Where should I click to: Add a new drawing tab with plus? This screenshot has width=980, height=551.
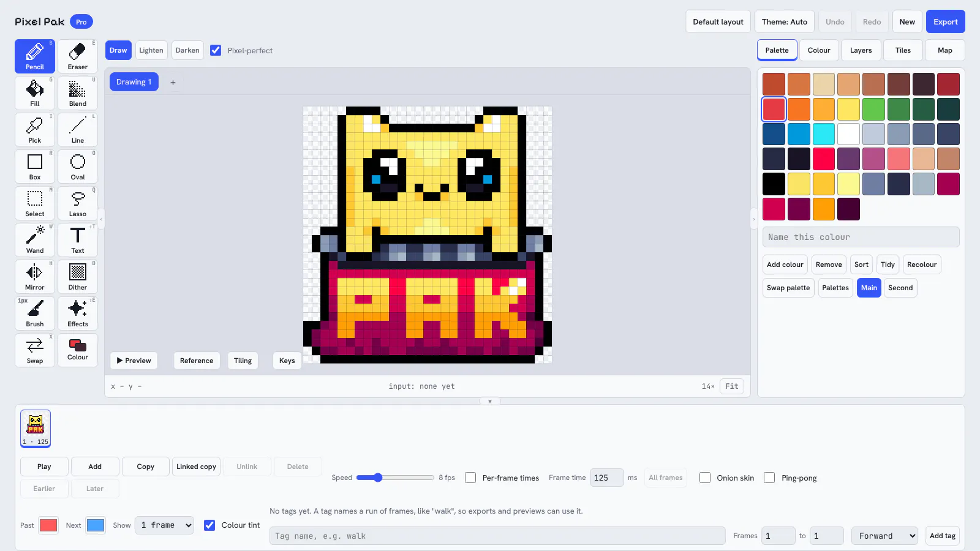click(173, 82)
